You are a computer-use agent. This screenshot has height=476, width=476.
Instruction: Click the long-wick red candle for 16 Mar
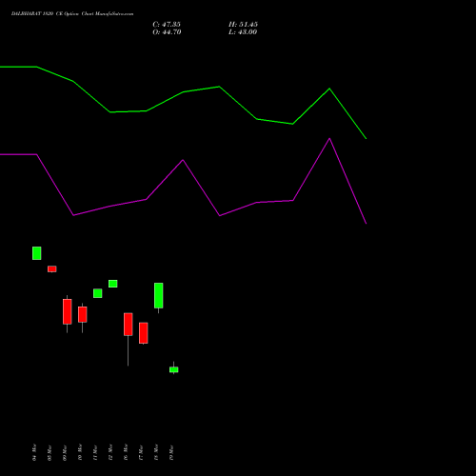[x=129, y=325]
